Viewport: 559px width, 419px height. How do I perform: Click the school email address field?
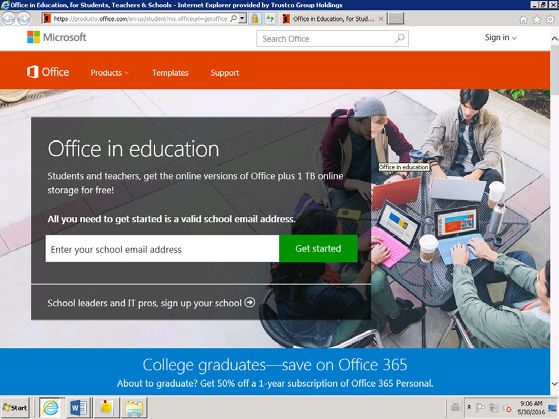(x=162, y=249)
